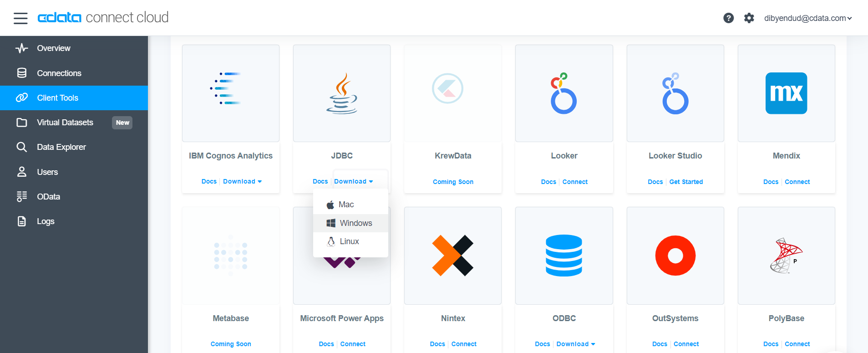Expand Download dropdown for IBM Cognos Analytics

(x=242, y=181)
